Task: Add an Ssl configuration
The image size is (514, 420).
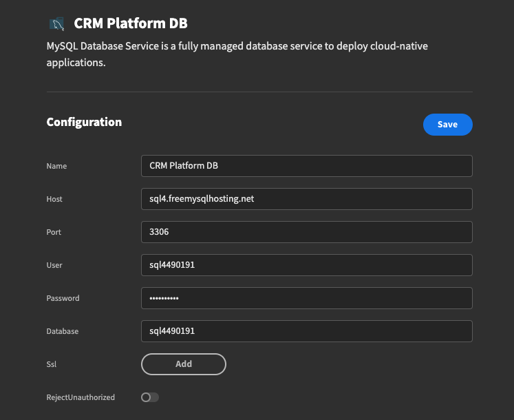Action: tap(184, 364)
